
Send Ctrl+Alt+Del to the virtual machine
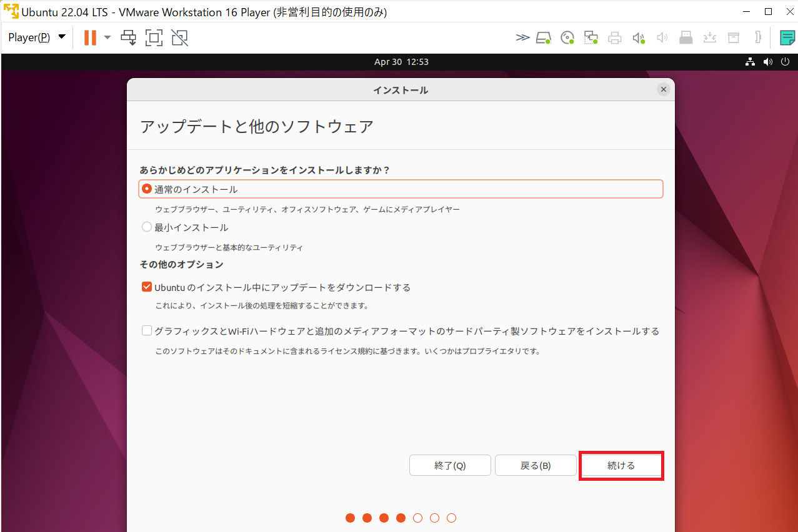click(129, 37)
